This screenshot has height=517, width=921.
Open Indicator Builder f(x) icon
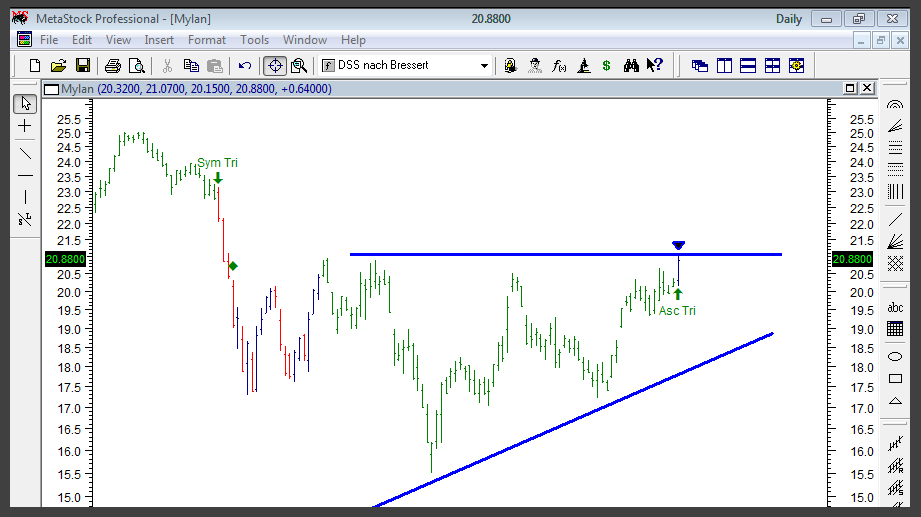coord(559,66)
